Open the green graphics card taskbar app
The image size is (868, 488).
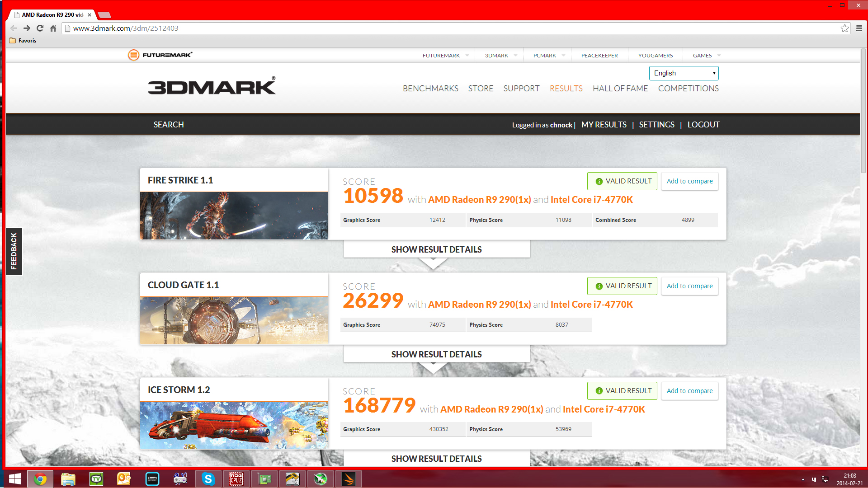pos(264,479)
